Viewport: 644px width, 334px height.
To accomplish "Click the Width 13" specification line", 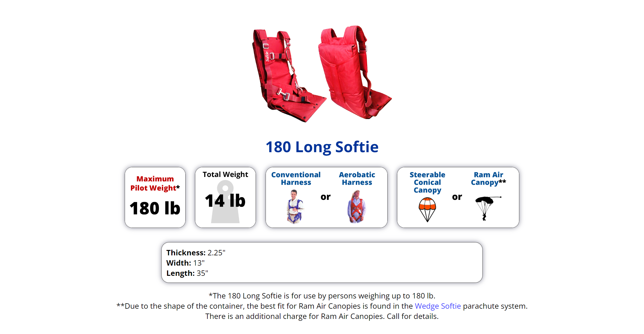I will [185, 263].
